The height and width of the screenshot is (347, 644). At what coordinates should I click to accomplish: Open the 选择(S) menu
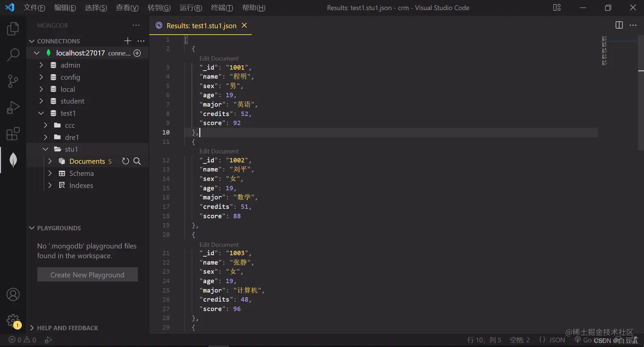coord(96,8)
